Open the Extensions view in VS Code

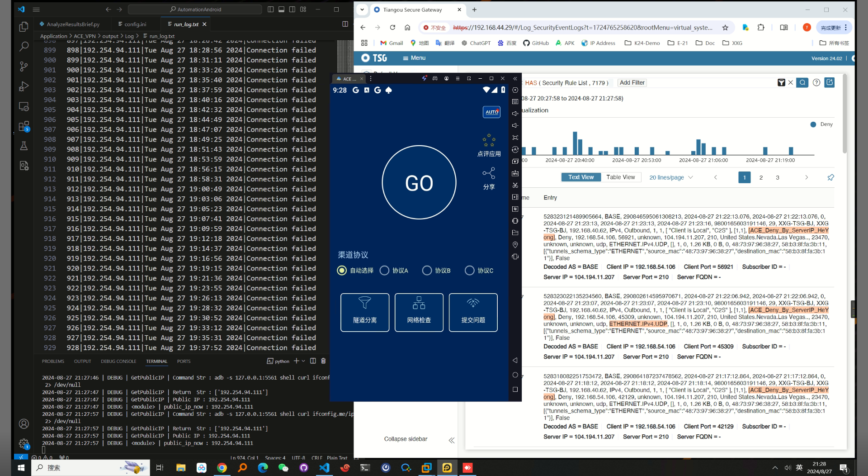(x=24, y=126)
